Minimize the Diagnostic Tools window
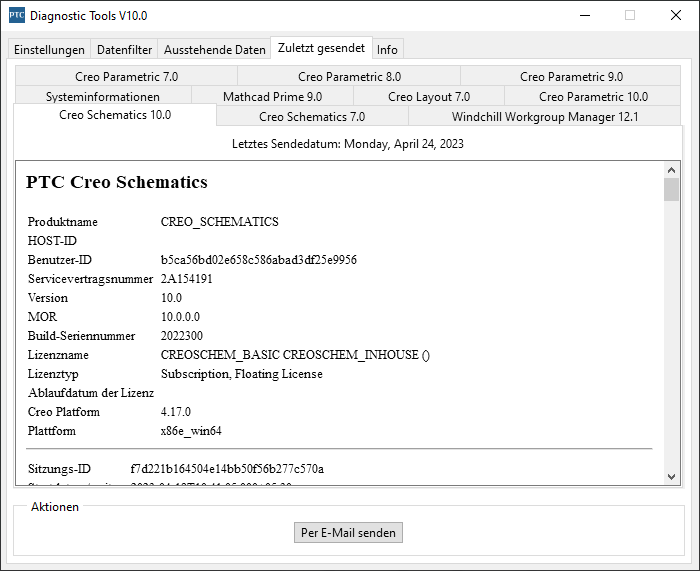The width and height of the screenshot is (700, 571). click(585, 15)
